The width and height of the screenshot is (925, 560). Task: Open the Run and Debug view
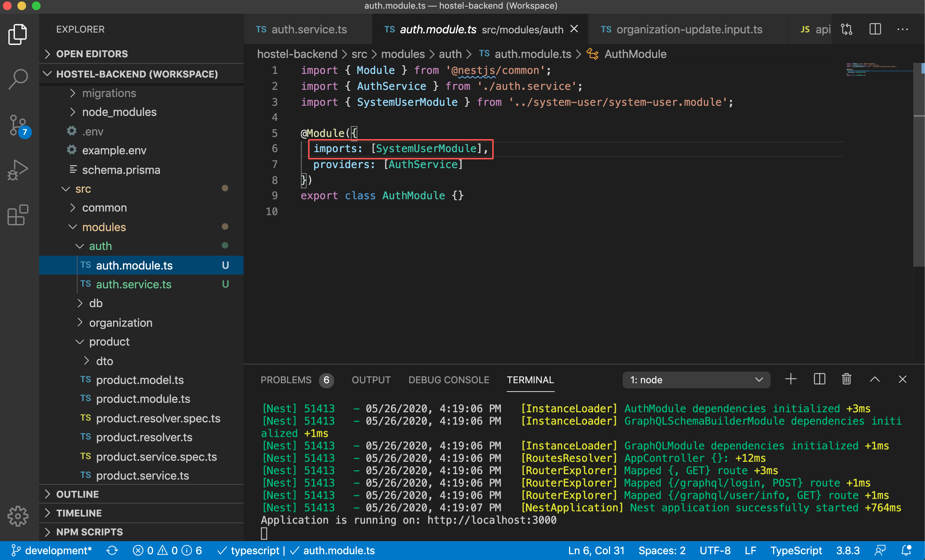pyautogui.click(x=17, y=170)
